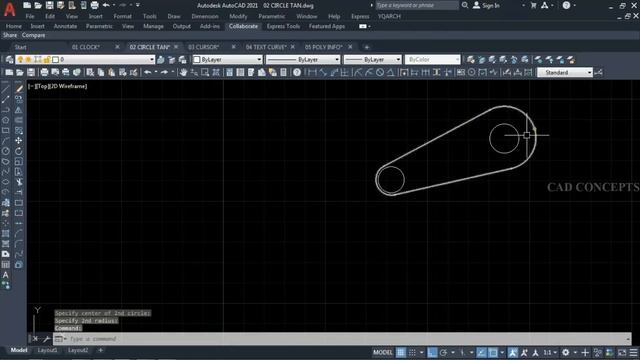Select the Rotate tool in Modify toolbar
This screenshot has width=640, height=360.
19,151
